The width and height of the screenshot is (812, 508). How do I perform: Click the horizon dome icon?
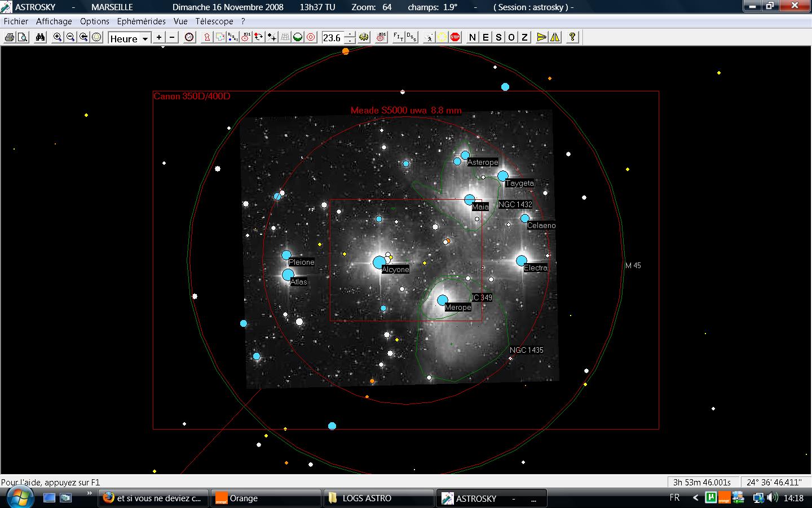(x=298, y=37)
